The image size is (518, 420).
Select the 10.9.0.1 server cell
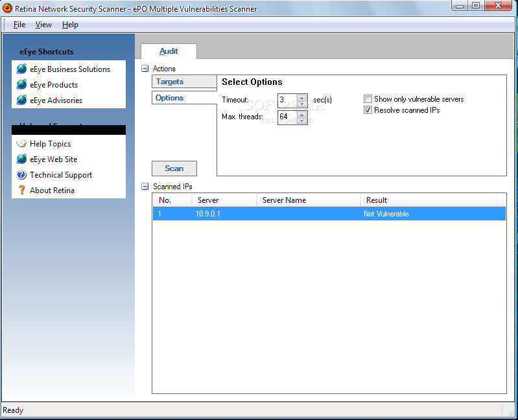click(208, 214)
